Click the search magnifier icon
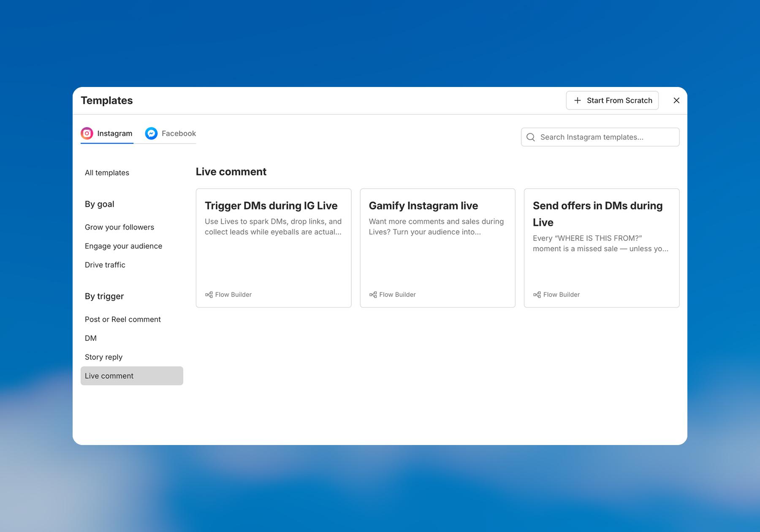This screenshot has height=532, width=760. click(x=531, y=137)
